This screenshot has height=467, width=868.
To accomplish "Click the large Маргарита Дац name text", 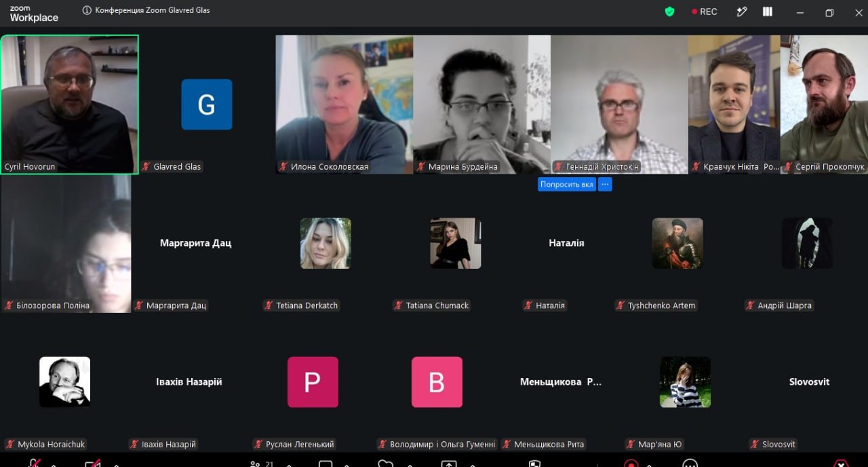I will pos(195,243).
